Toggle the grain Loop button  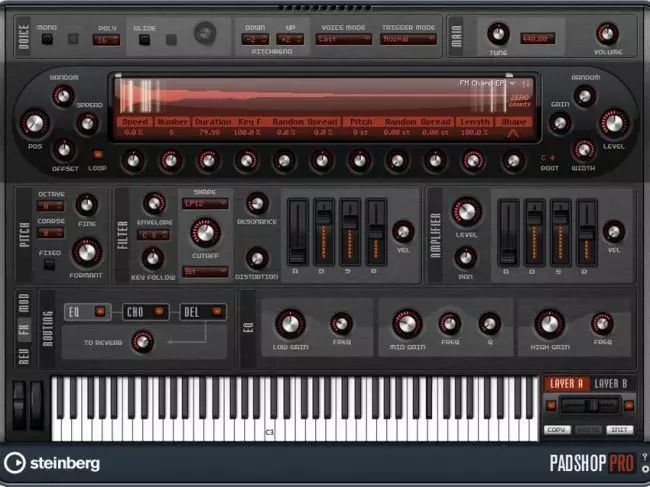coord(97,155)
